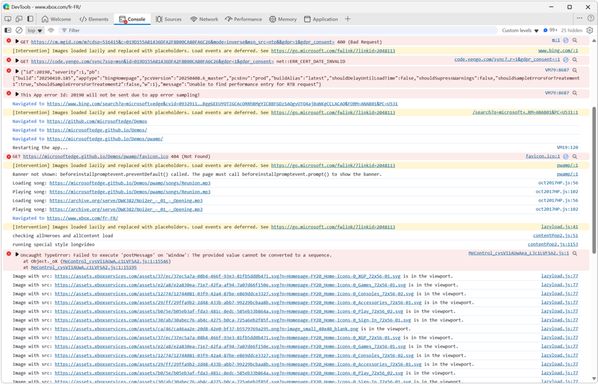Switch to the Network tab
The width and height of the screenshot is (598, 384).
(204, 19)
